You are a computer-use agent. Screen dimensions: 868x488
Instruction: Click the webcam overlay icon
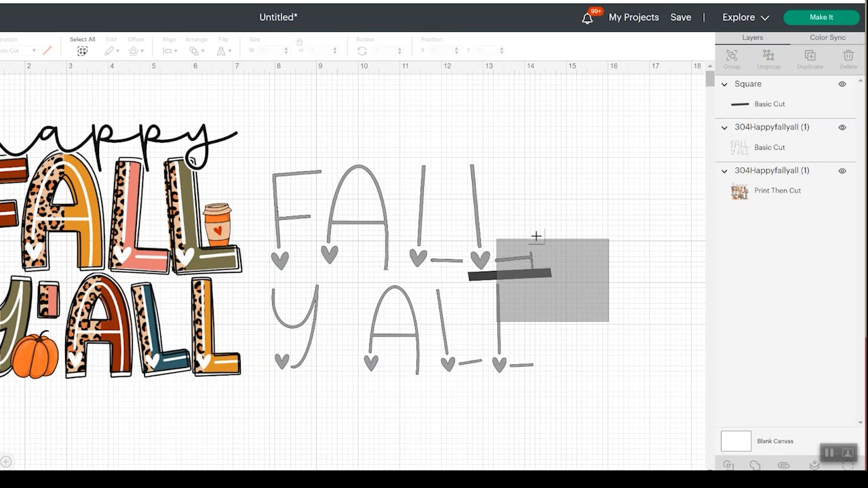click(x=848, y=453)
